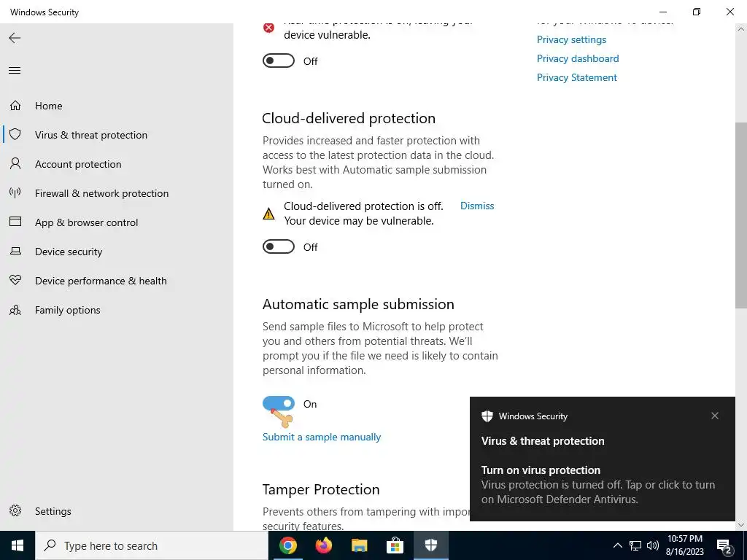Open Action Center notifications icon
Screen dimensions: 747x560
pos(724,546)
